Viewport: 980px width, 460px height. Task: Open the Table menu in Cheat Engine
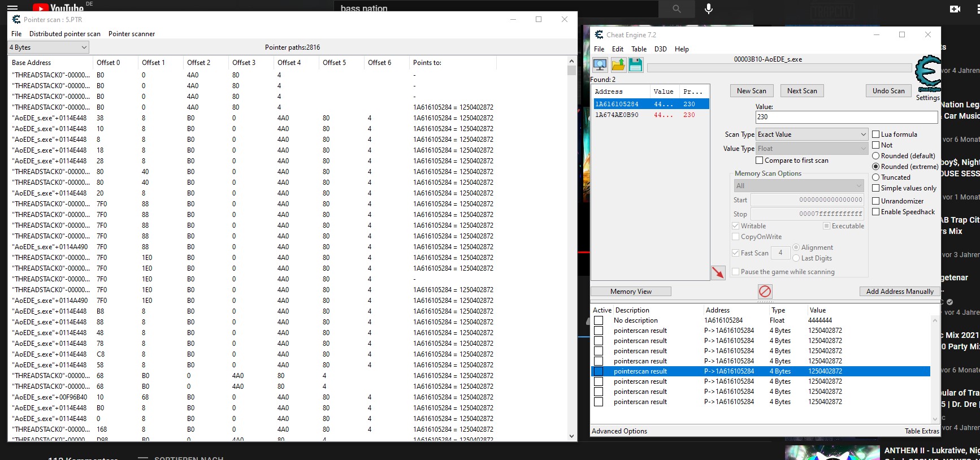coord(639,49)
